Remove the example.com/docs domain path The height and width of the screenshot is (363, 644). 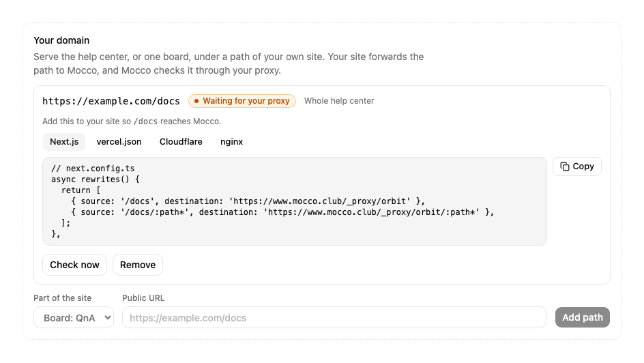pos(138,265)
